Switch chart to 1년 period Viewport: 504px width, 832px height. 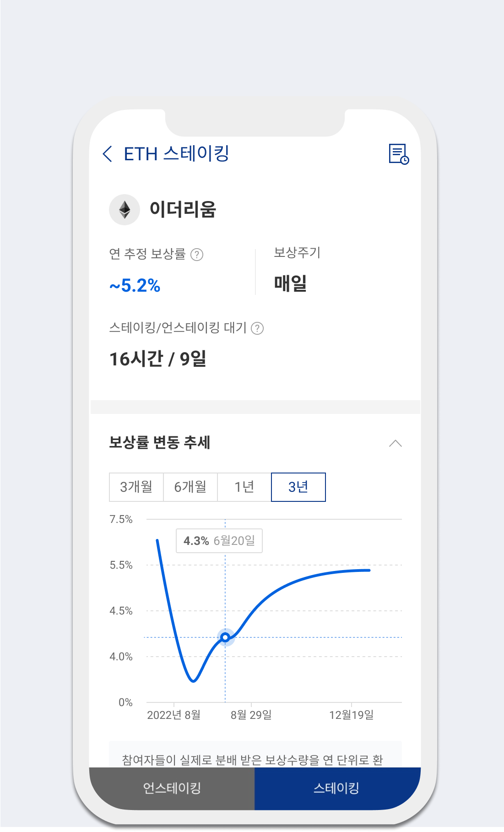(x=244, y=487)
